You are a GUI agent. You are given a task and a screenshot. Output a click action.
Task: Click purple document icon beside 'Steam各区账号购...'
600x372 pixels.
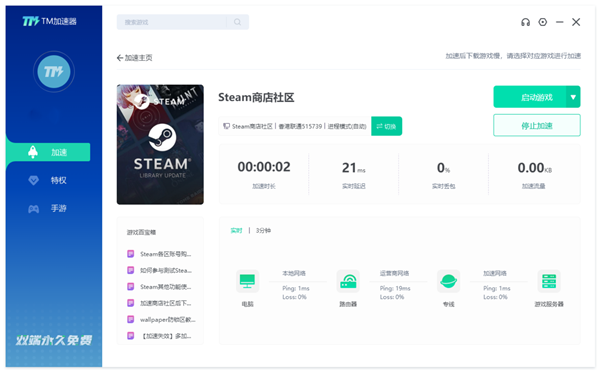point(130,254)
